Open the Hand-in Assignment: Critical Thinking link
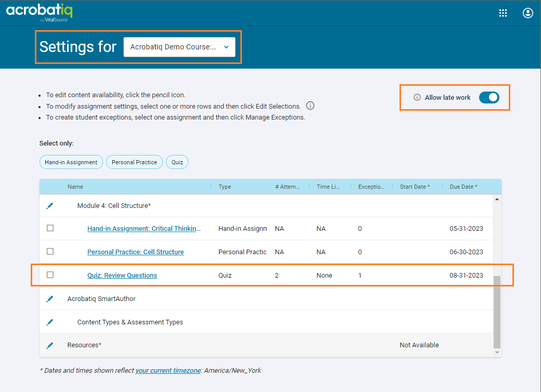The height and width of the screenshot is (392, 541). point(144,229)
